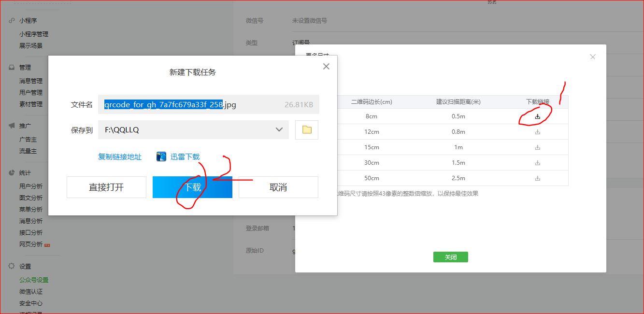Click the 取消 button

tap(278, 187)
